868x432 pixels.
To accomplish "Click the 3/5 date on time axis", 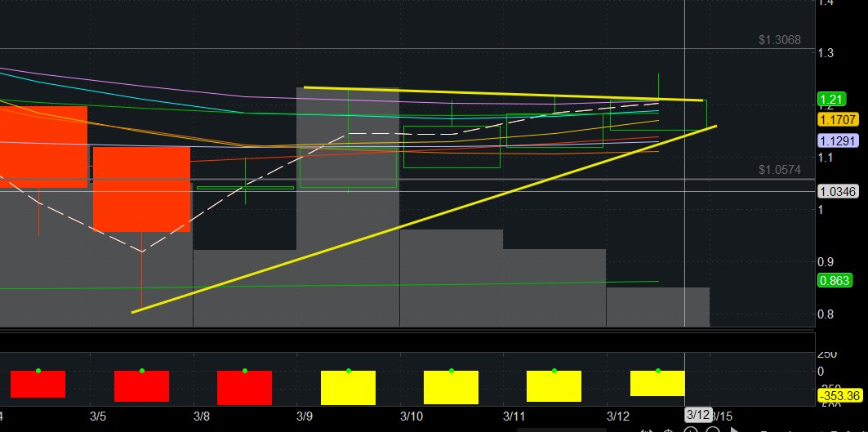I will 98,416.
